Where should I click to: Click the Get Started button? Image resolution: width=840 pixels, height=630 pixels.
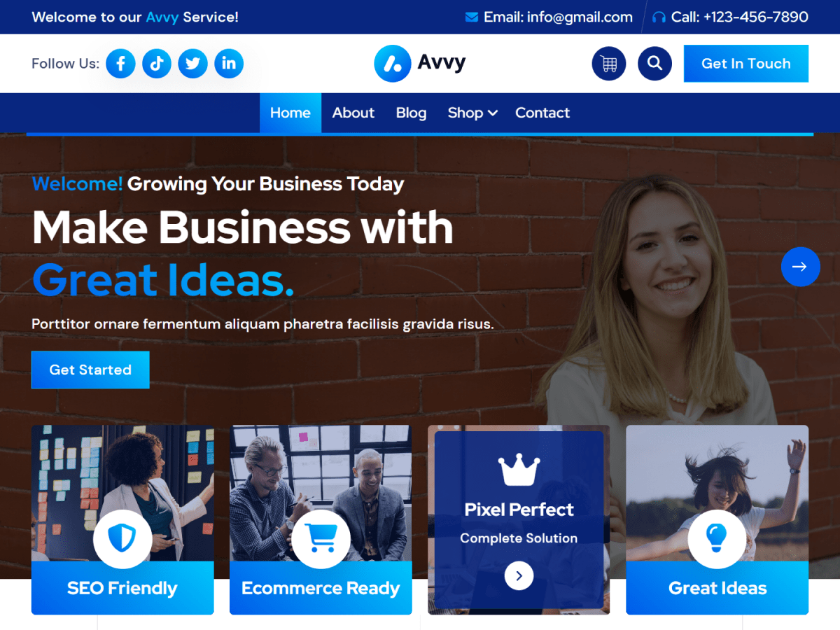tap(90, 370)
